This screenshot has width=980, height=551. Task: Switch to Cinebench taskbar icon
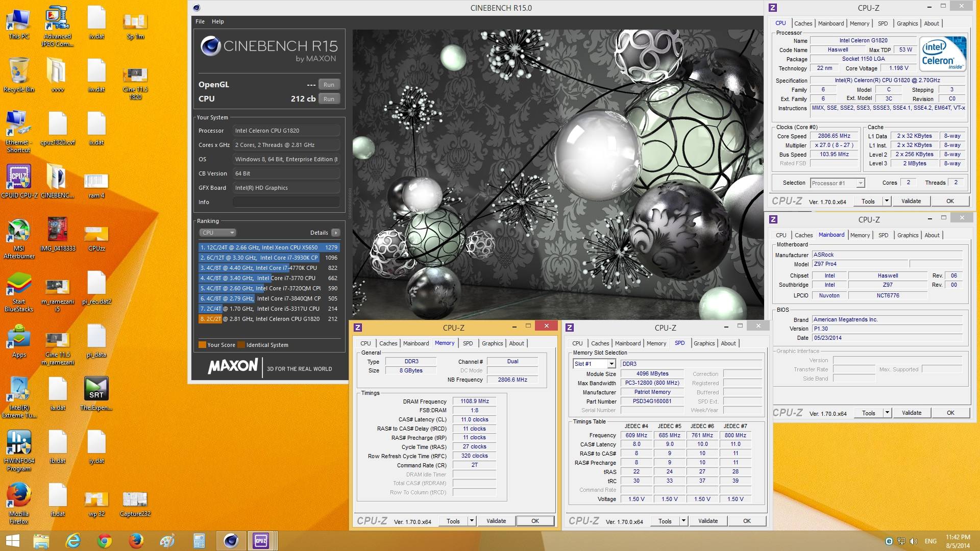(231, 541)
